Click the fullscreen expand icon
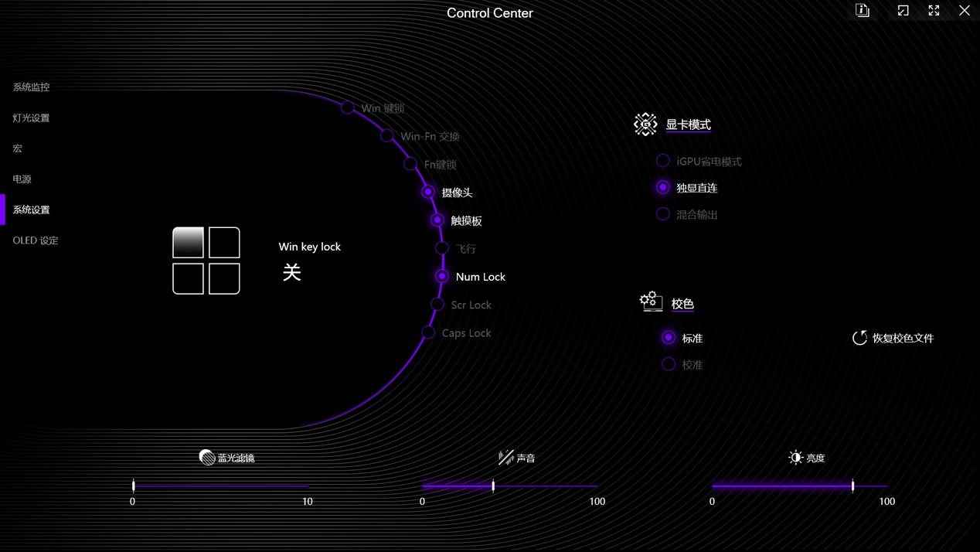The height and width of the screenshot is (552, 980). pos(934,10)
